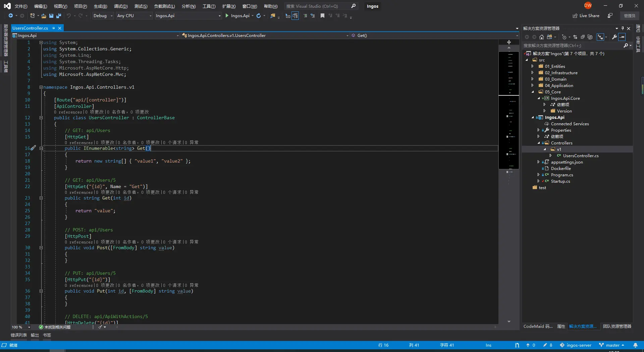Click Collapse All icon in Solution Explorer toolbar
Viewport: 644px width, 352px height.
tap(583, 37)
